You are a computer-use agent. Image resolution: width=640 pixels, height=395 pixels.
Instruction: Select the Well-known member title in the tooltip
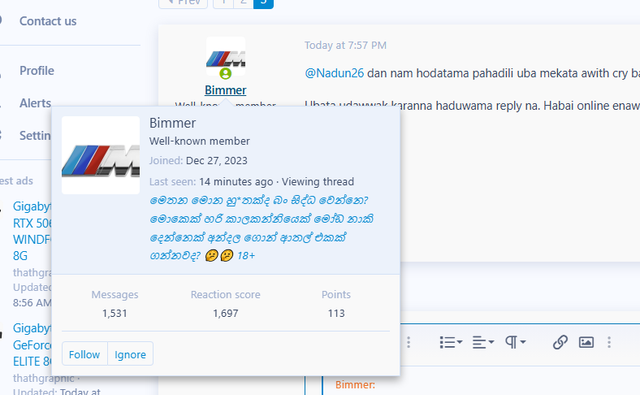pos(199,141)
